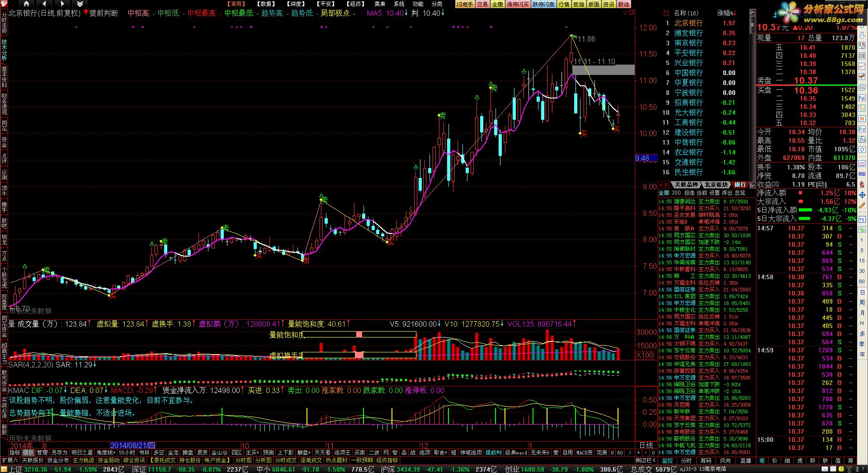This screenshot has height=473, width=868.
Task: Click the red app logo icon at top-left
Action: (4, 4)
